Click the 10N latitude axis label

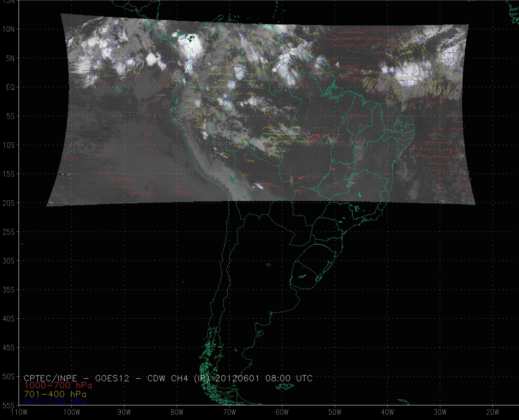9,29
